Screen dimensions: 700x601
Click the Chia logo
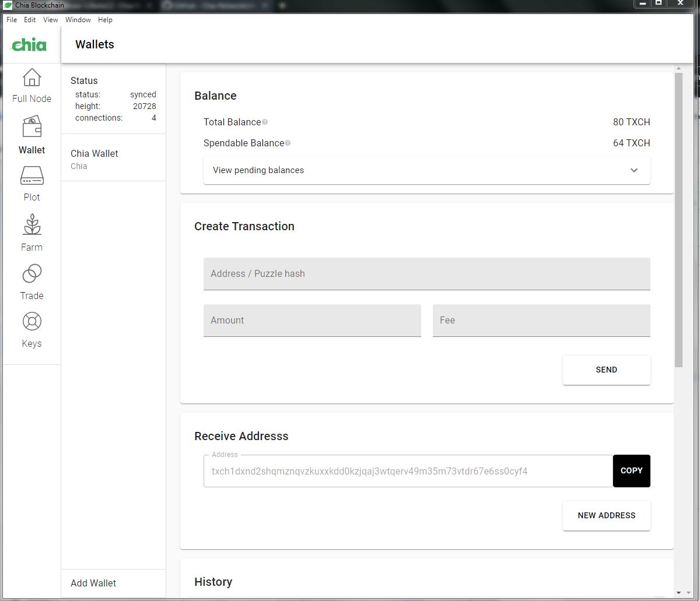(x=29, y=45)
